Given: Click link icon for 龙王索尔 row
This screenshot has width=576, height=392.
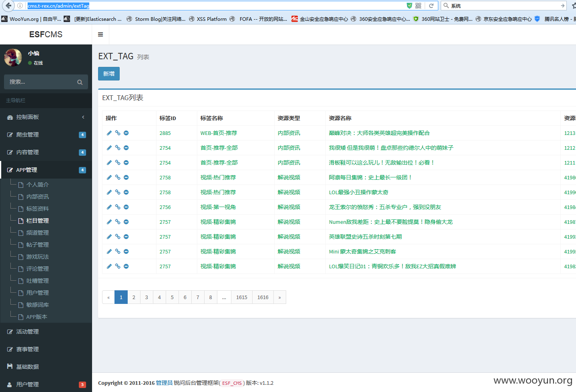Looking at the screenshot, I should coord(118,207).
